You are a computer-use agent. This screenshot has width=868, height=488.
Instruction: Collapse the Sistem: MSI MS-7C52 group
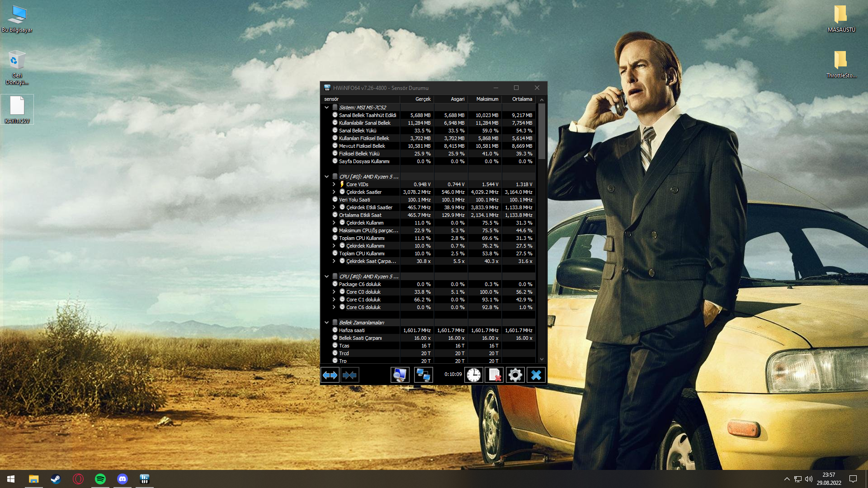pyautogui.click(x=326, y=108)
